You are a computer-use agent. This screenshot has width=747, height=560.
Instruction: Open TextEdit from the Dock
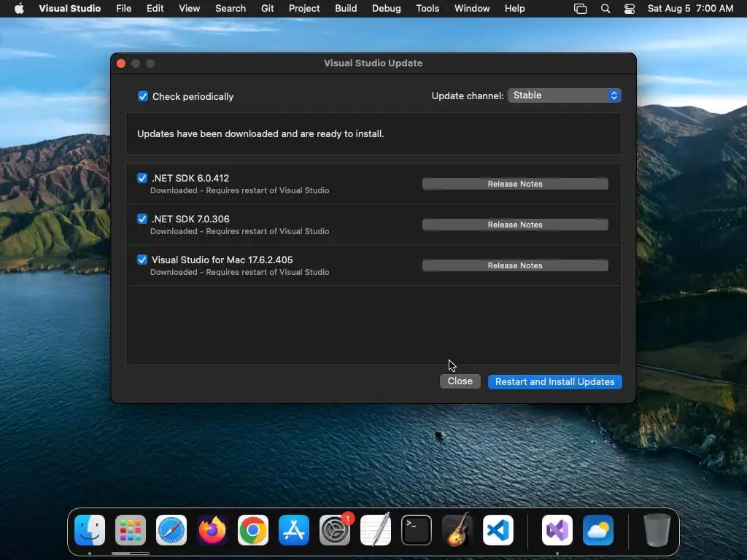376,530
